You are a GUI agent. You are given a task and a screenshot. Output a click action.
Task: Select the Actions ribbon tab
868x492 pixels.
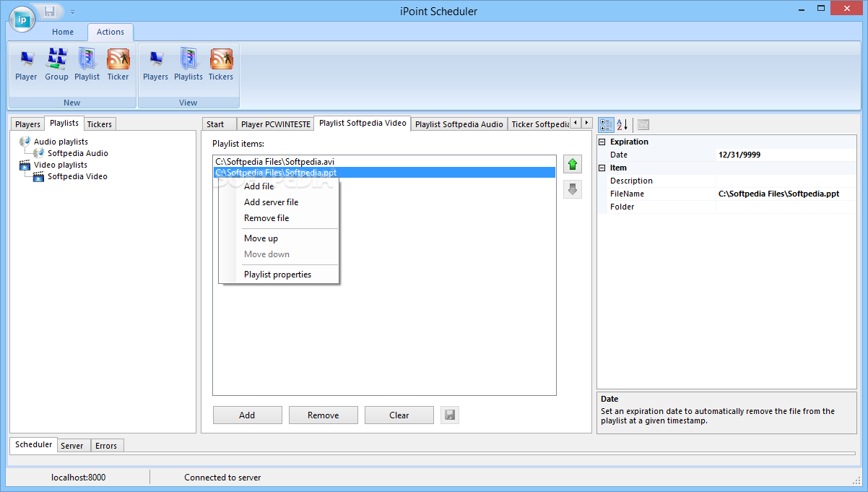(x=110, y=32)
